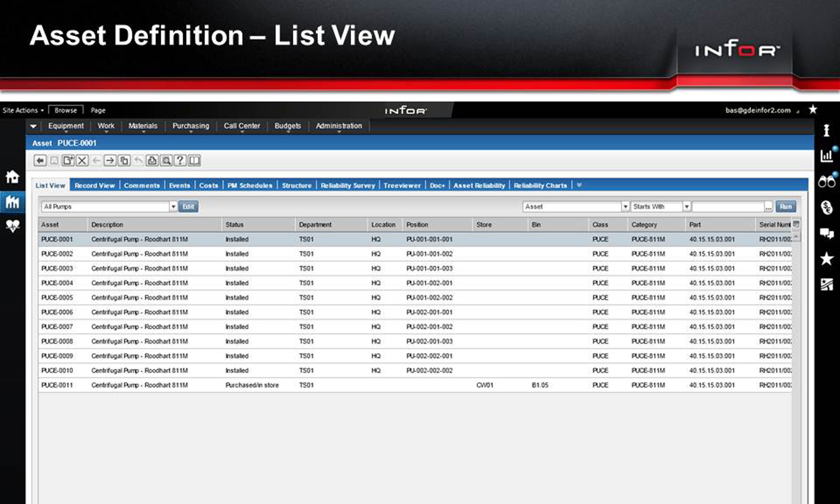
Task: Click the greyed undo arrow icon
Action: pyautogui.click(x=138, y=160)
